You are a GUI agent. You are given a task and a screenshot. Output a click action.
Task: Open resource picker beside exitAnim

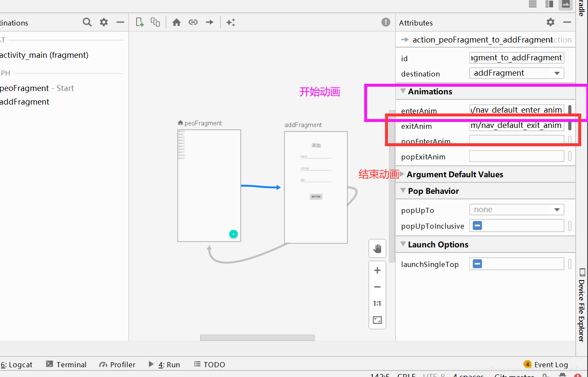coord(570,125)
